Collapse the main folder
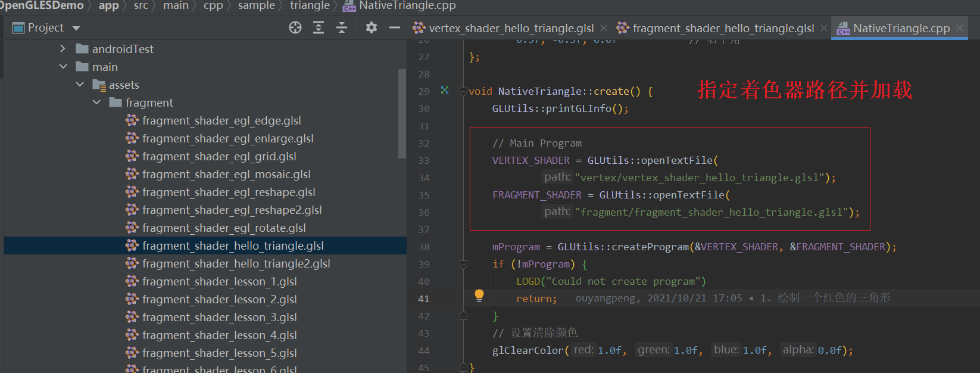The height and width of the screenshot is (373, 980). point(63,67)
